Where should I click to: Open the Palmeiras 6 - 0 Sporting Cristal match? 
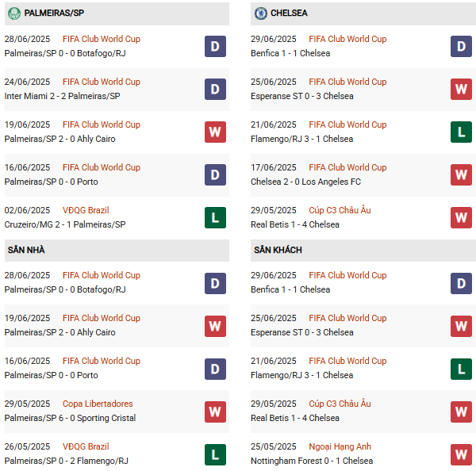click(x=70, y=418)
